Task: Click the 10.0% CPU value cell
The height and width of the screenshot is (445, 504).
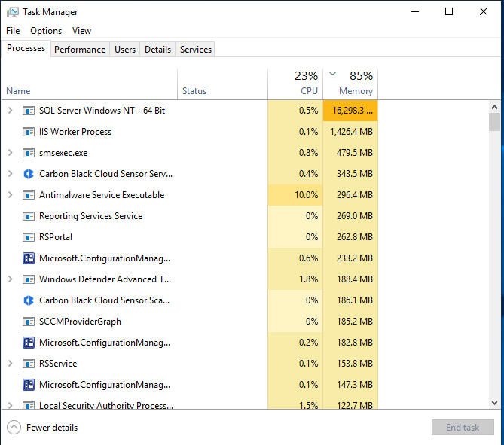Action: coord(295,195)
